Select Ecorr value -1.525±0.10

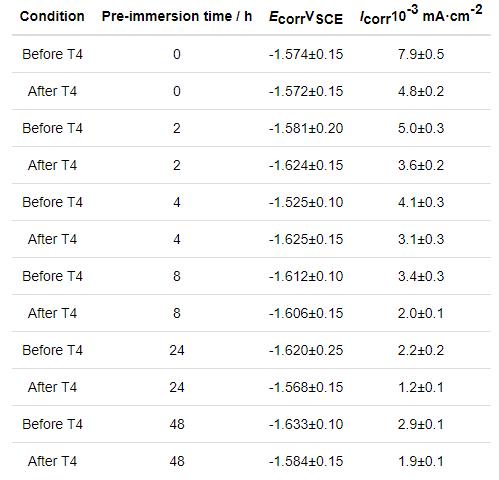(x=306, y=202)
